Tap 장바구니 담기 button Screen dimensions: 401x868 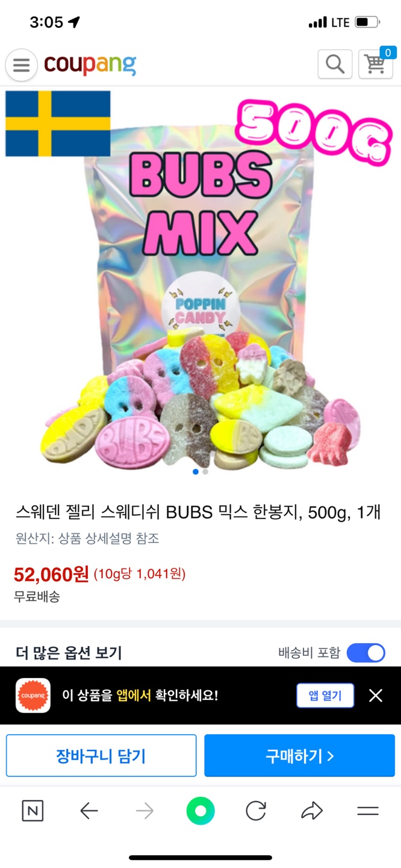click(101, 755)
